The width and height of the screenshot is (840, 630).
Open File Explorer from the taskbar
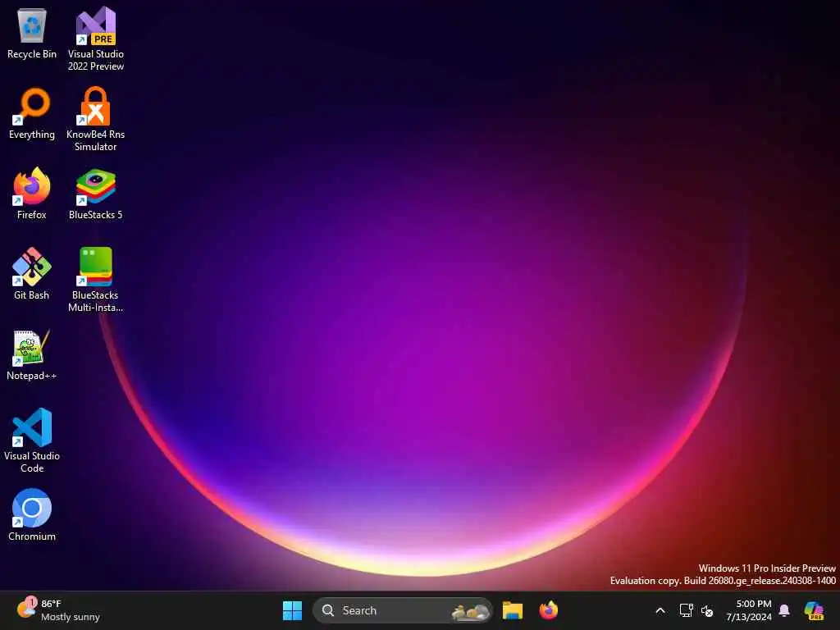click(513, 610)
